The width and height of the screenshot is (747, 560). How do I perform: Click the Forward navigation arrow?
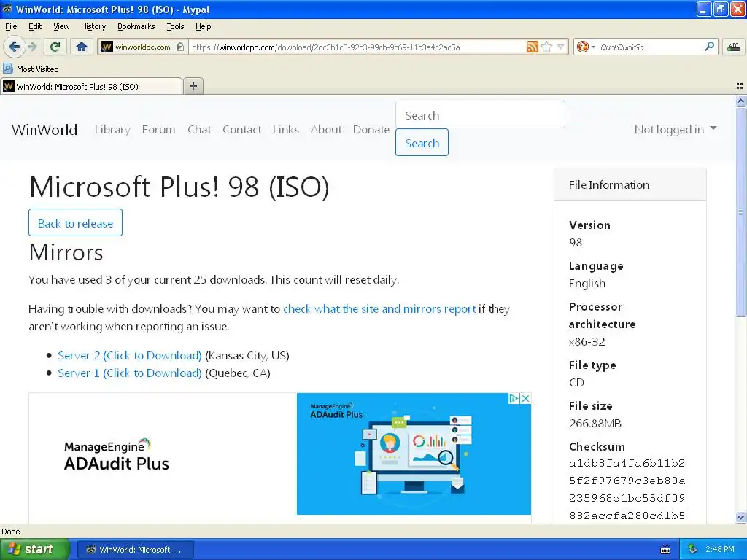pyautogui.click(x=32, y=47)
